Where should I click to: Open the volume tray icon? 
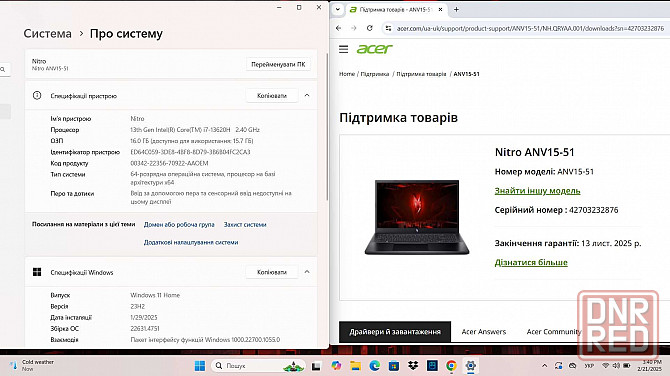[x=616, y=366]
